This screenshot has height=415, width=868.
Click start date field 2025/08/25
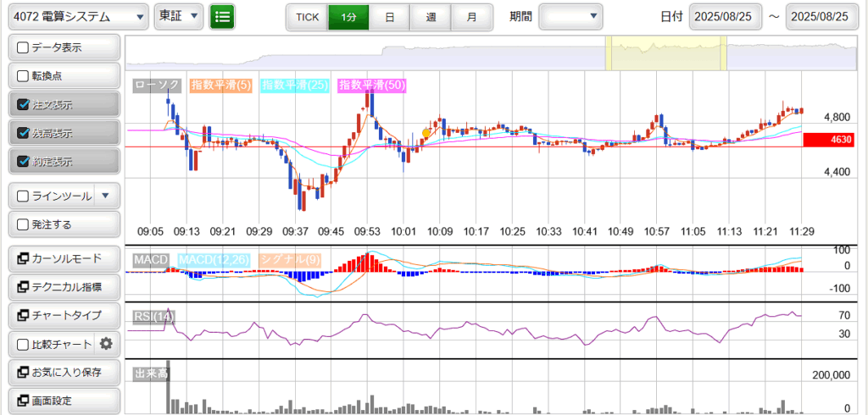(726, 17)
